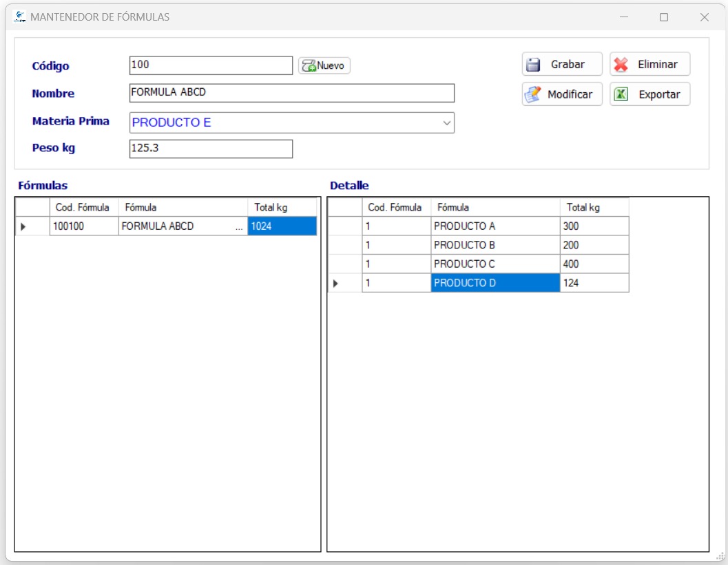Click the Exportar button
This screenshot has width=728, height=565.
(x=650, y=94)
